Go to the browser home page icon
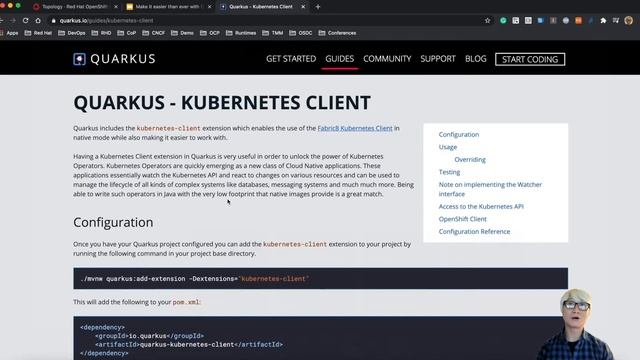 (x=38, y=20)
